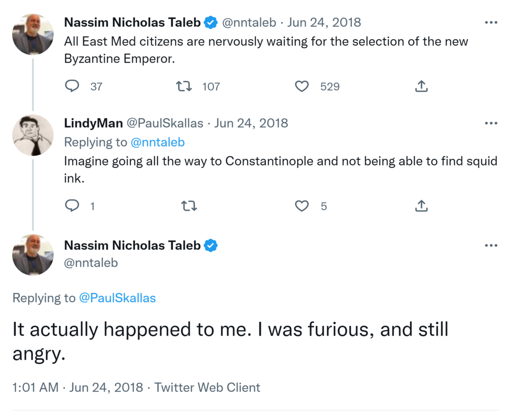Retweet LindyMan's squid ink tweet
508x420 pixels.
point(187,206)
